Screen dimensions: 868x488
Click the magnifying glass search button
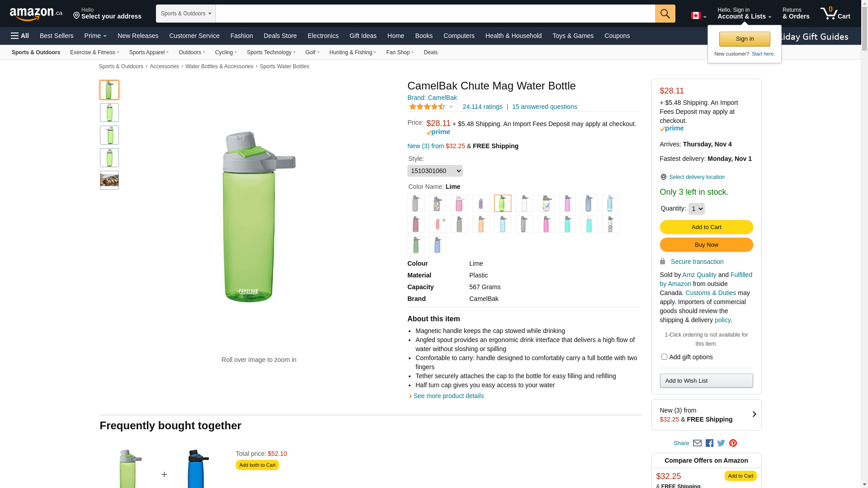point(665,14)
